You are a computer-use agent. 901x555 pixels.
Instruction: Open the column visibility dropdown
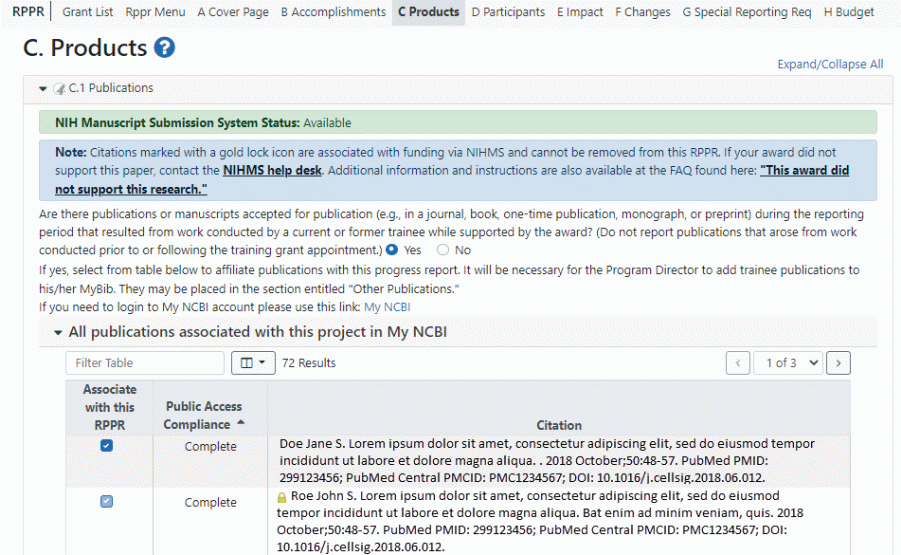[252, 363]
